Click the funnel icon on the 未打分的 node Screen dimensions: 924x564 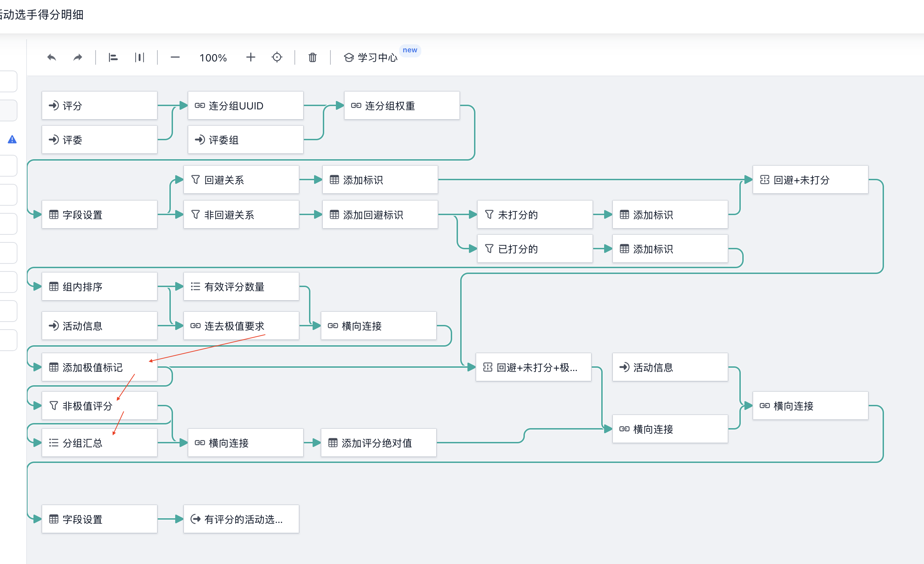tap(489, 214)
